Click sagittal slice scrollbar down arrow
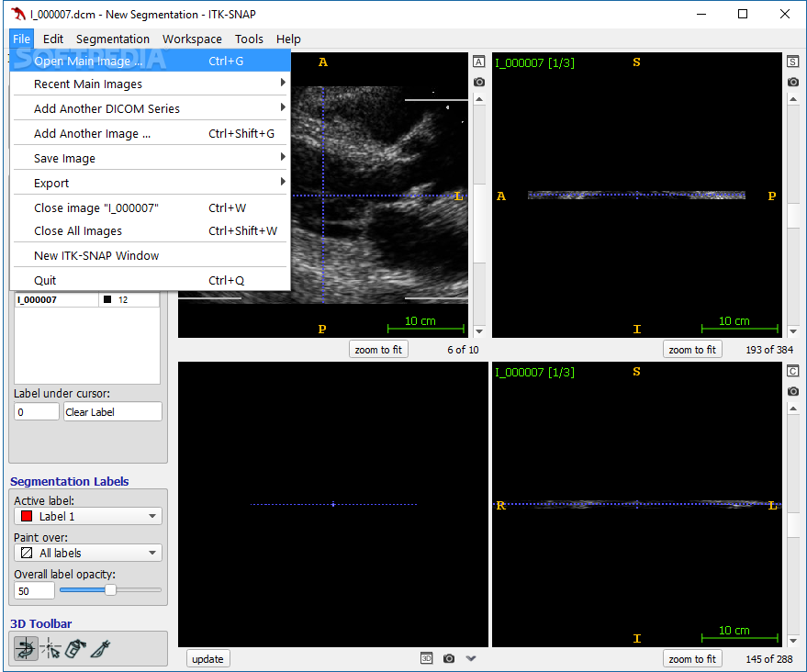Screen dimensions: 807x672 pyautogui.click(x=793, y=331)
